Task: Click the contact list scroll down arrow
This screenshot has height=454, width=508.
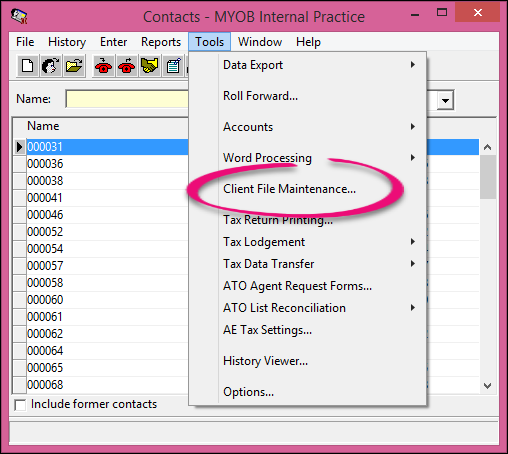Action: coord(487,386)
